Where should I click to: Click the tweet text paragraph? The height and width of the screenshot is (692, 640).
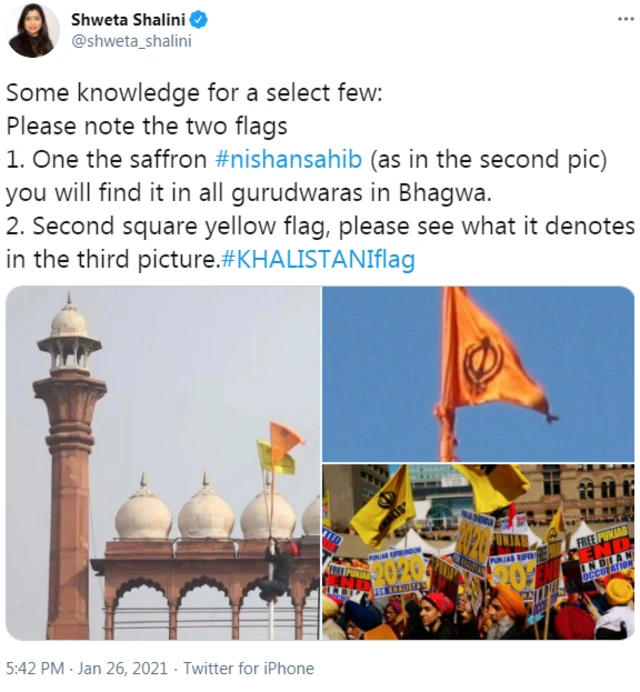(320, 176)
